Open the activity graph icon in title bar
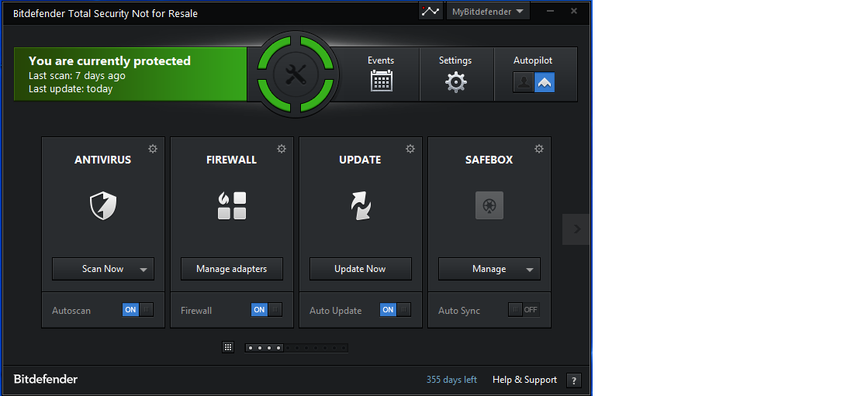This screenshot has height=396, width=868. pos(431,11)
